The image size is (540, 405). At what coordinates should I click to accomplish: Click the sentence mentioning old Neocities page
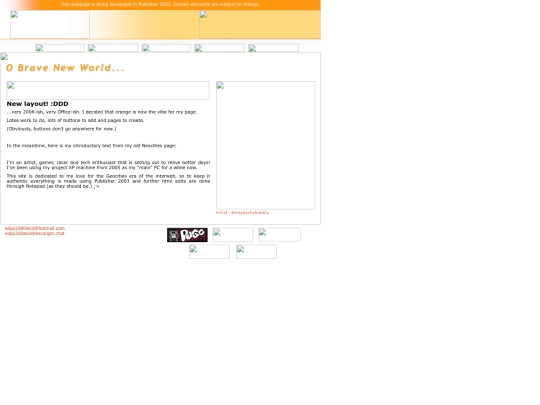click(91, 146)
